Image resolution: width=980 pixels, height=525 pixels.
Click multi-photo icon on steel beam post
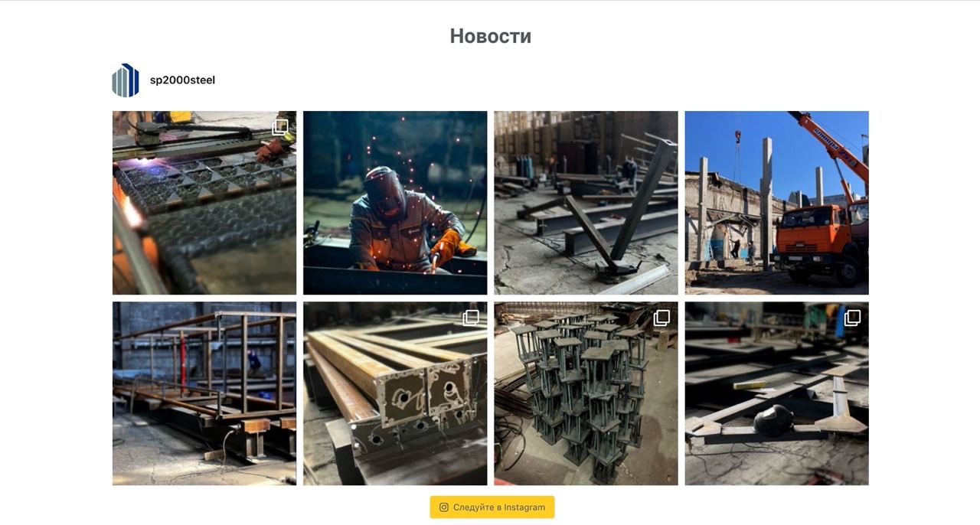coord(471,318)
